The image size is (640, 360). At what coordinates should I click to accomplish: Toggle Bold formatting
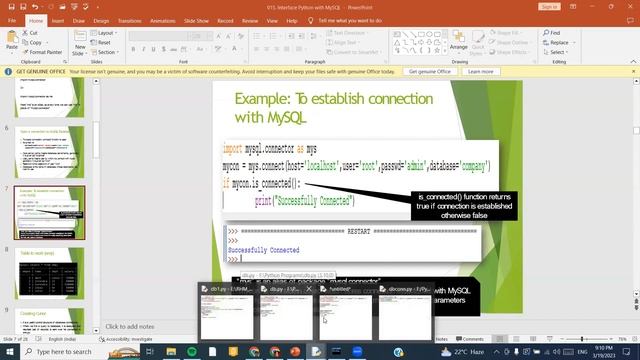[133, 49]
